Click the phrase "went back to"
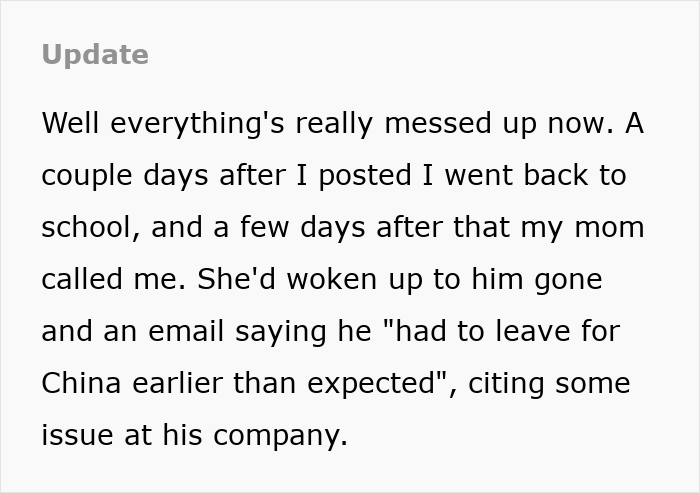 (x=535, y=176)
